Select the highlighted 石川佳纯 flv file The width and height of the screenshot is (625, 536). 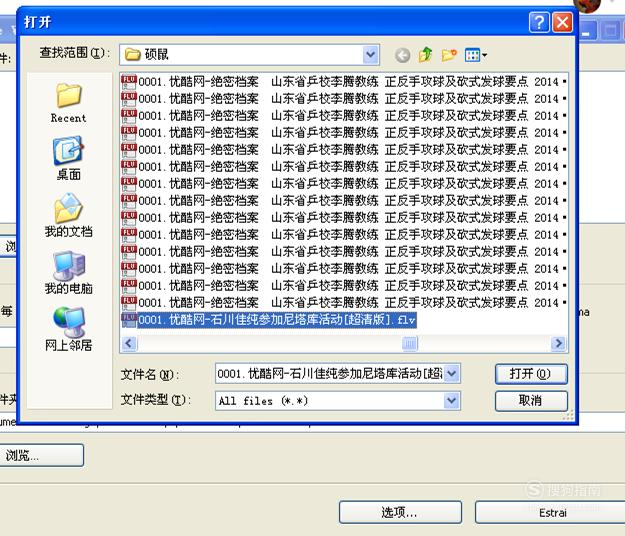click(x=269, y=320)
